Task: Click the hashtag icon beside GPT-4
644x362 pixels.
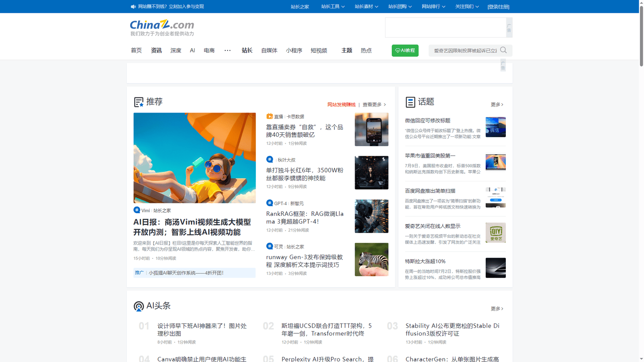Action: click(270, 203)
